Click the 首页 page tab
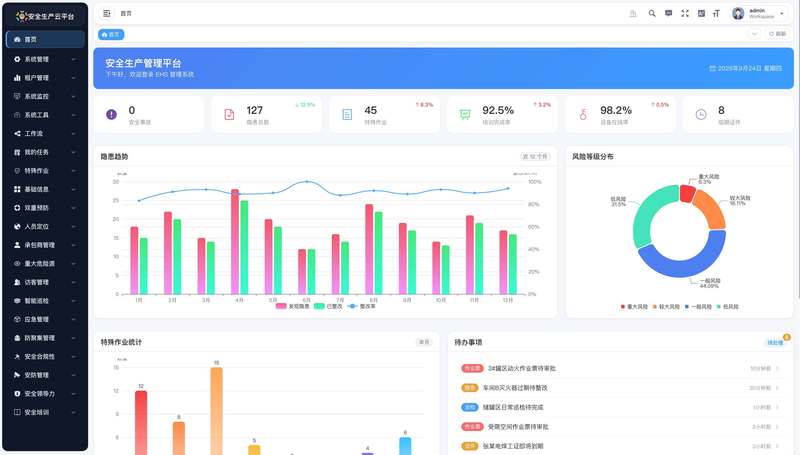800x455 pixels. click(111, 34)
